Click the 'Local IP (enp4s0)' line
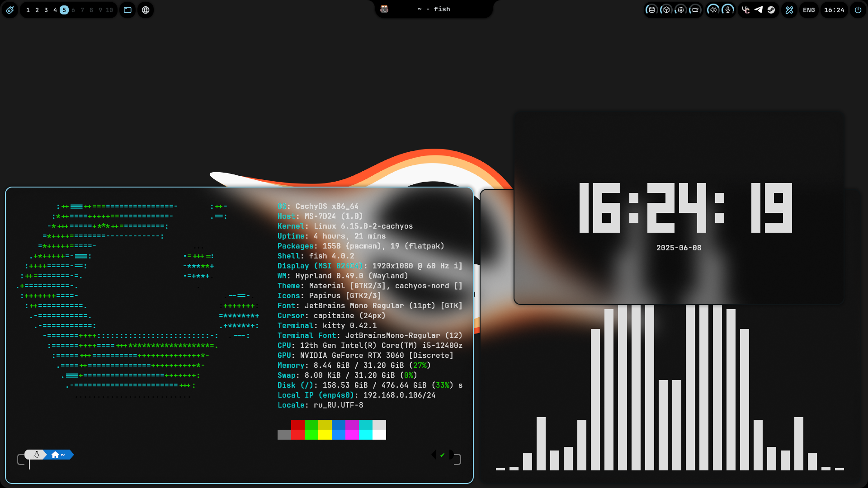 click(x=356, y=395)
